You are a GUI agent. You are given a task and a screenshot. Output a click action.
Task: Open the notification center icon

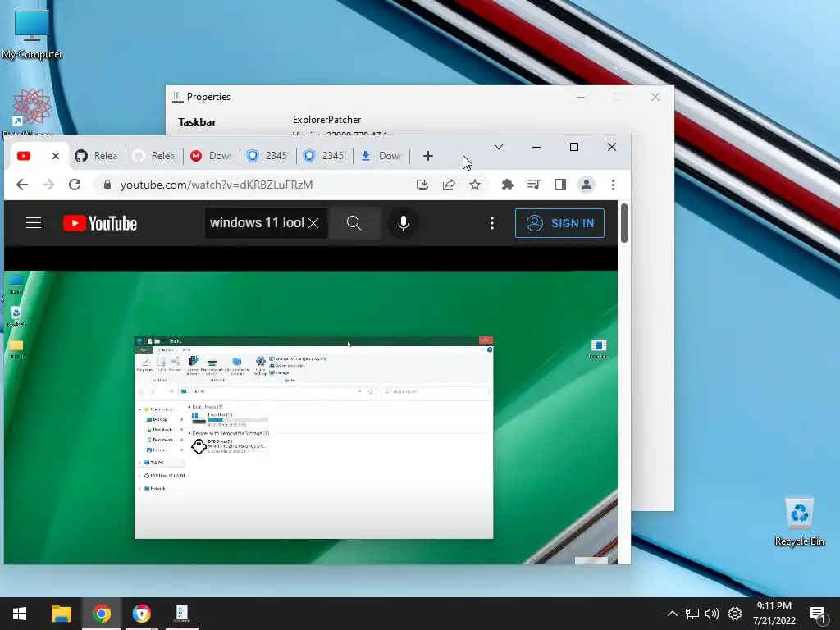pyautogui.click(x=818, y=614)
